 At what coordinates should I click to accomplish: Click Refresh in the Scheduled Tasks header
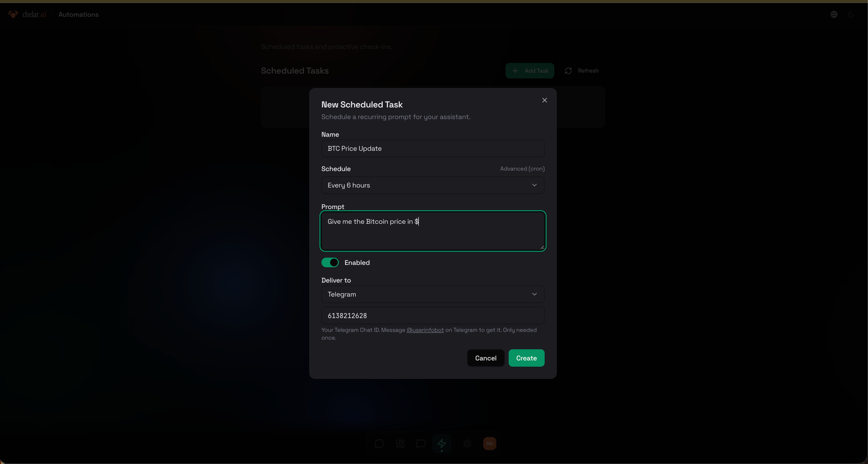pos(582,71)
